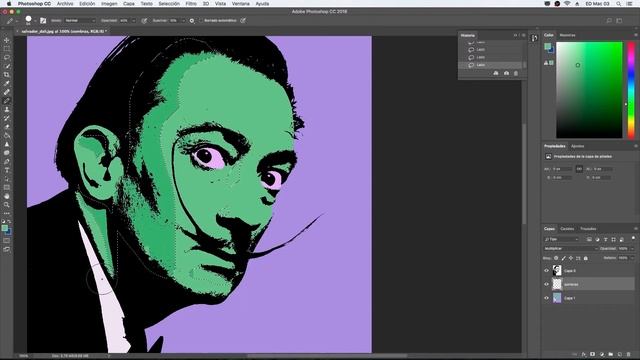Click the hue slider in Color panel
Image resolution: width=640 pixels, height=360 pixels.
631,90
